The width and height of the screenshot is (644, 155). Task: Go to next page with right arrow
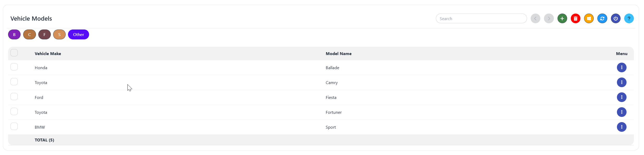(x=549, y=19)
